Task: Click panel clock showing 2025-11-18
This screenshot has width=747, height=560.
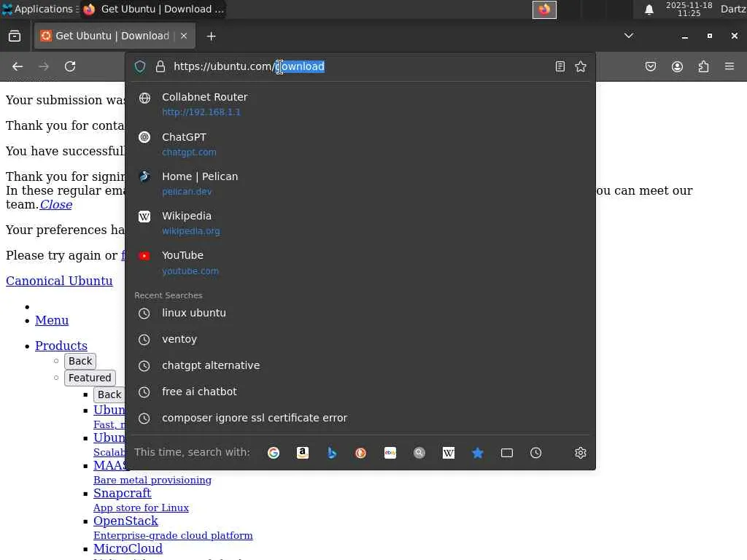Action: 689,9
